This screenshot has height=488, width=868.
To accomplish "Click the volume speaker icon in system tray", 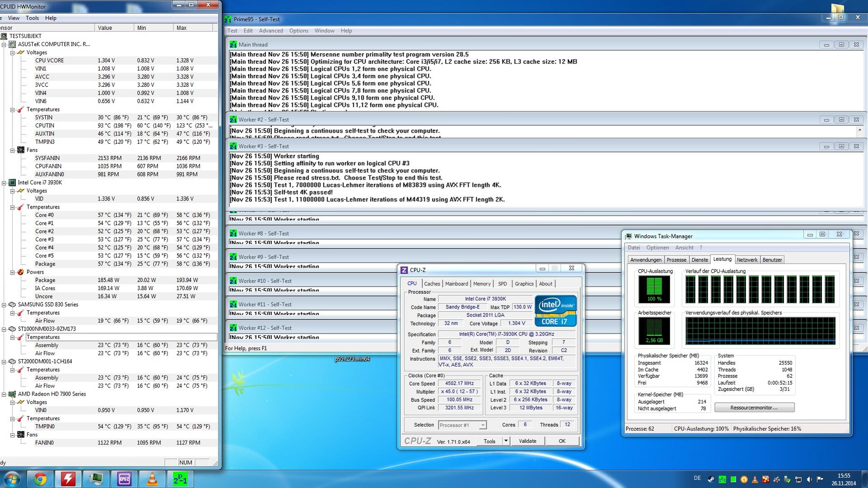I will pyautogui.click(x=809, y=479).
